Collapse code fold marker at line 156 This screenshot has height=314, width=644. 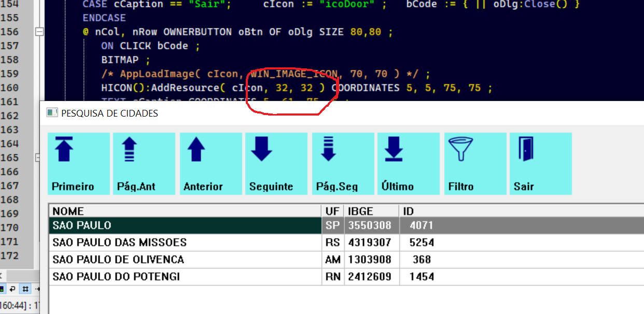coord(39,32)
